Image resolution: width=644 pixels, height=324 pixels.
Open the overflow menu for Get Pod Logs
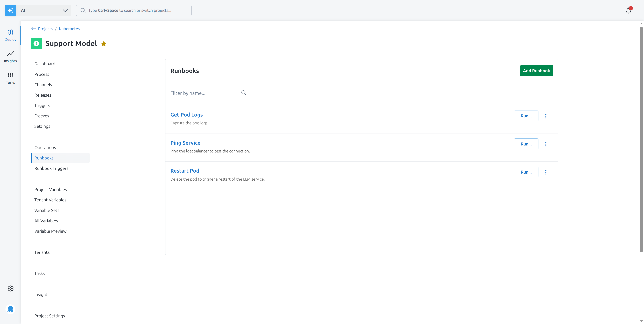tap(546, 116)
